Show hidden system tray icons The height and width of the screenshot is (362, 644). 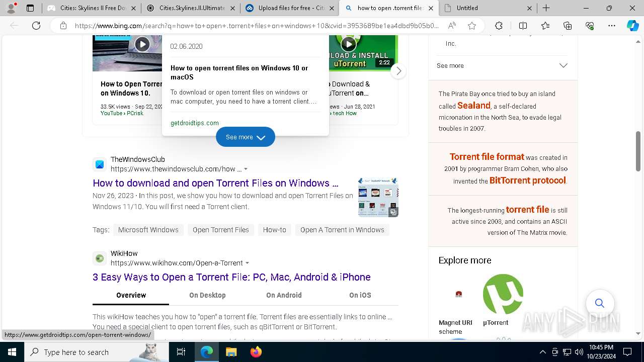[x=542, y=352]
